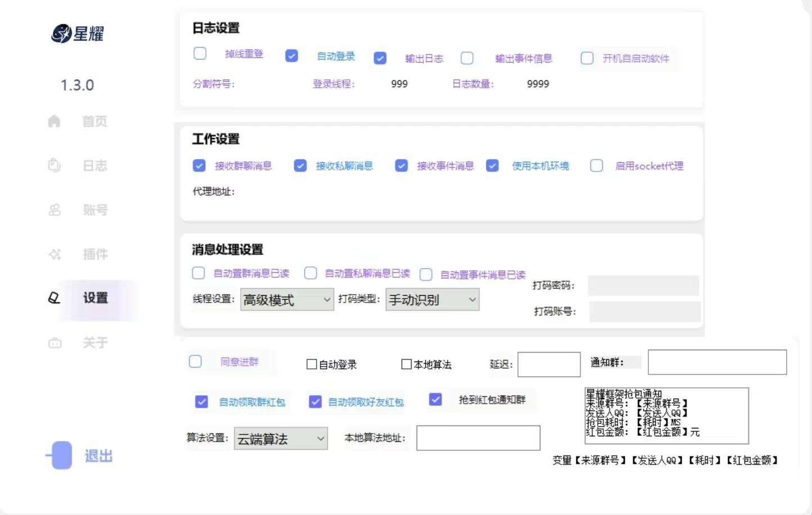The width and height of the screenshot is (812, 515).
Task: Click the 本地算法地址 input field
Action: point(478,438)
